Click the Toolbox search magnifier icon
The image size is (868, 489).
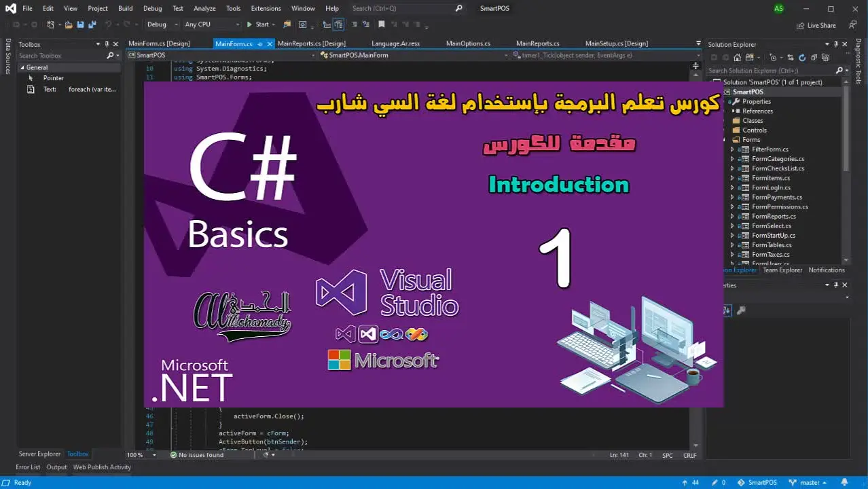click(111, 56)
